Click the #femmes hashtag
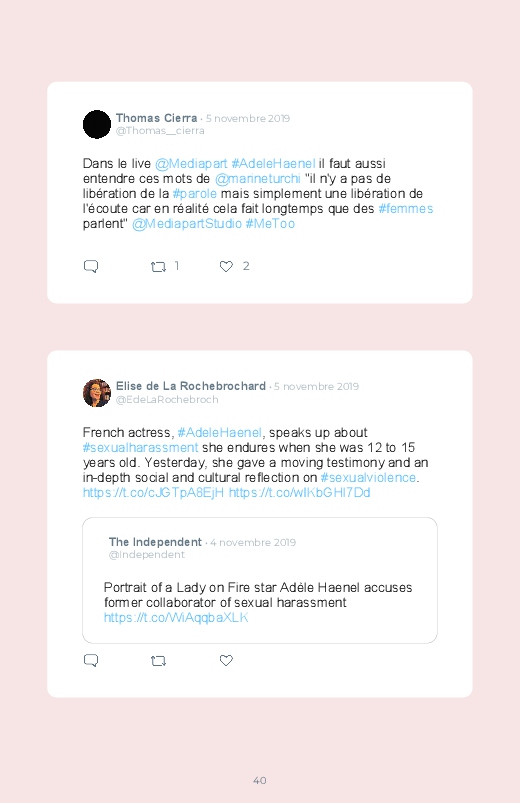 click(x=406, y=208)
